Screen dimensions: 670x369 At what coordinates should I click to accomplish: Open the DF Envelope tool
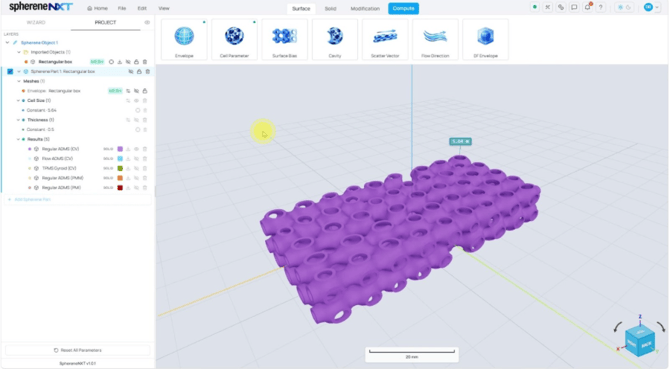tap(485, 39)
